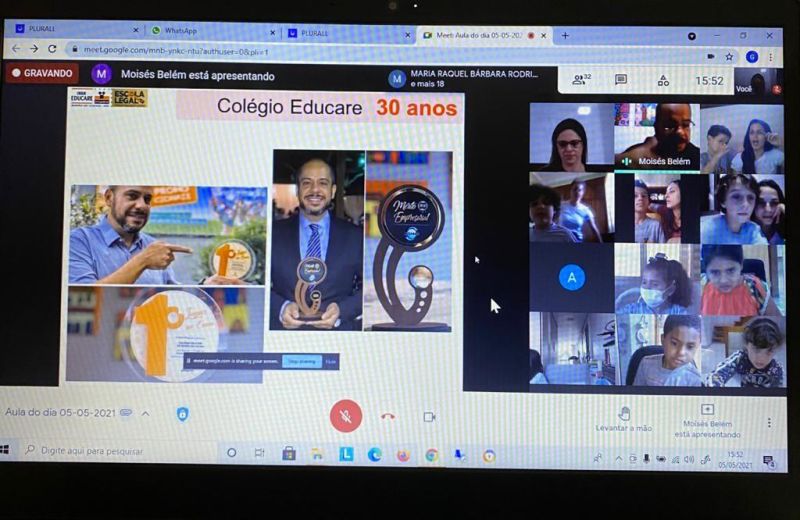
Task: Click the Moisés Belém está apresentando button
Action: [x=707, y=420]
